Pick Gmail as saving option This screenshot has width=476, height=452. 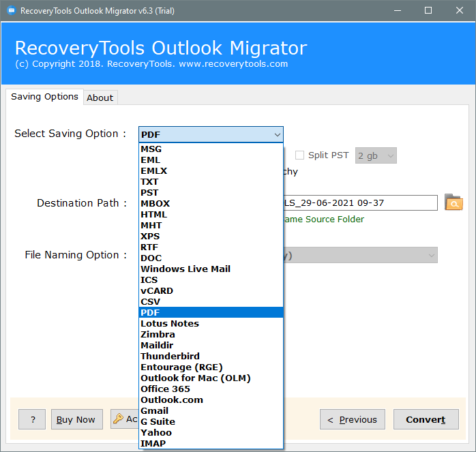click(211, 411)
